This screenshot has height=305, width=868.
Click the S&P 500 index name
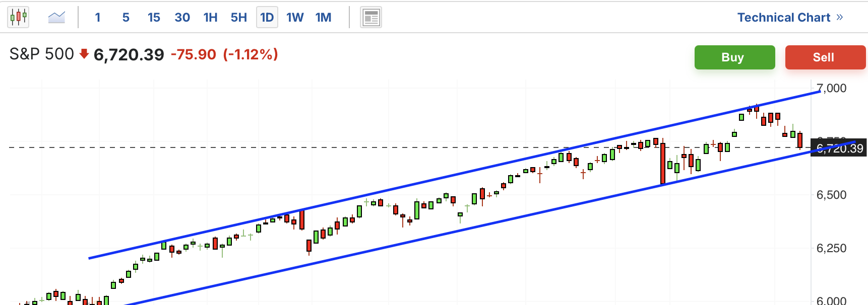42,54
